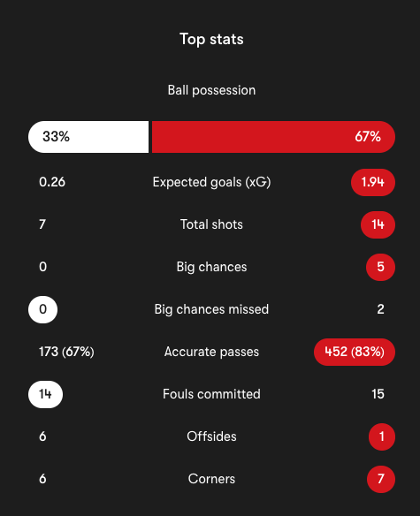
Task: Click the 452 (83%) accurate passes badge
Action: click(355, 353)
